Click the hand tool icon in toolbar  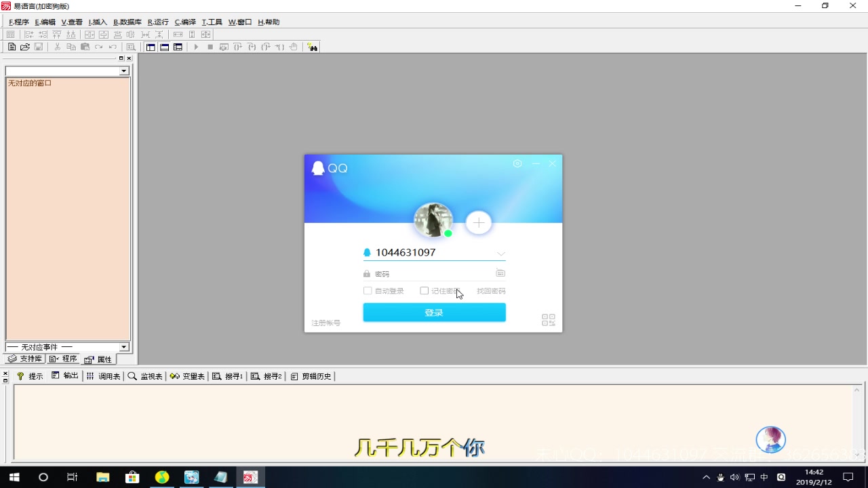[x=294, y=47]
